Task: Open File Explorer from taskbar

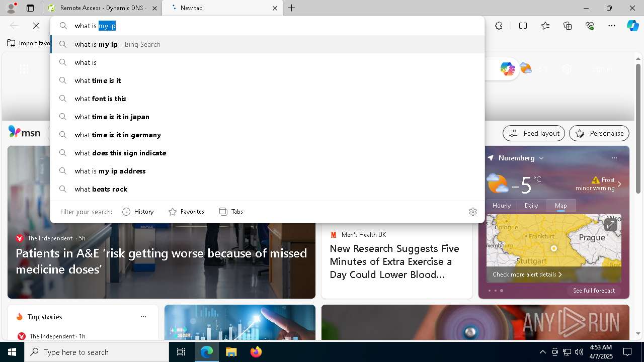Action: pyautogui.click(x=231, y=352)
